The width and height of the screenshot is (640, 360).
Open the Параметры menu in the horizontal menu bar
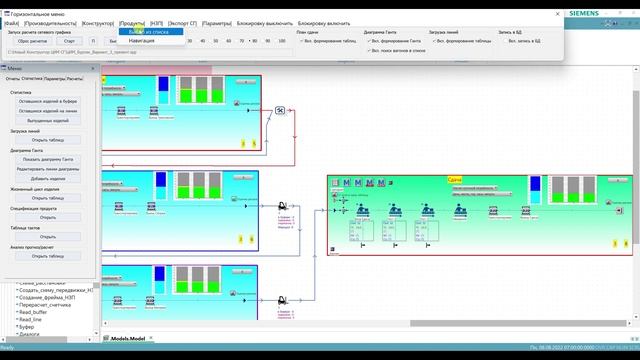click(x=217, y=24)
